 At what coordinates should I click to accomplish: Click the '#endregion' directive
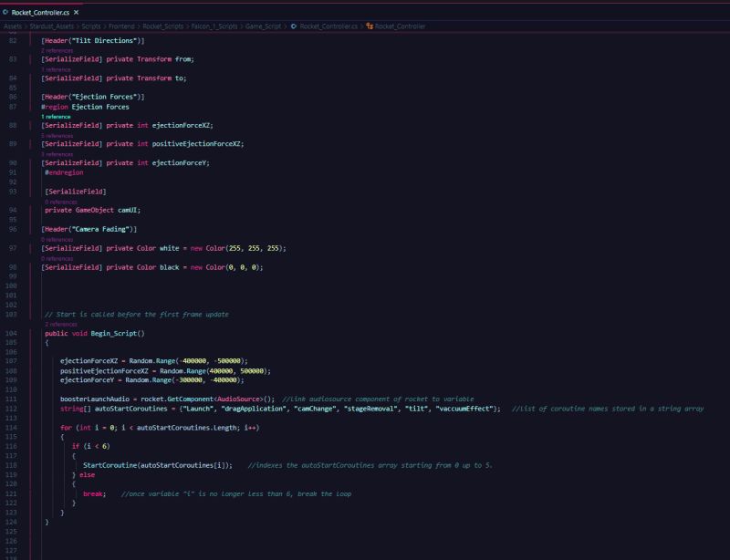[64, 172]
